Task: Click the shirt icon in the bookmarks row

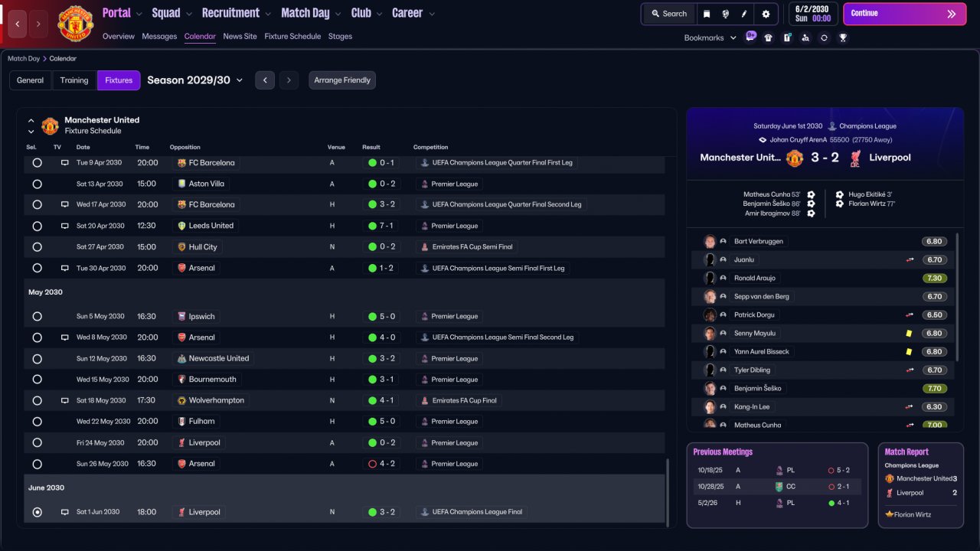Action: coord(769,37)
